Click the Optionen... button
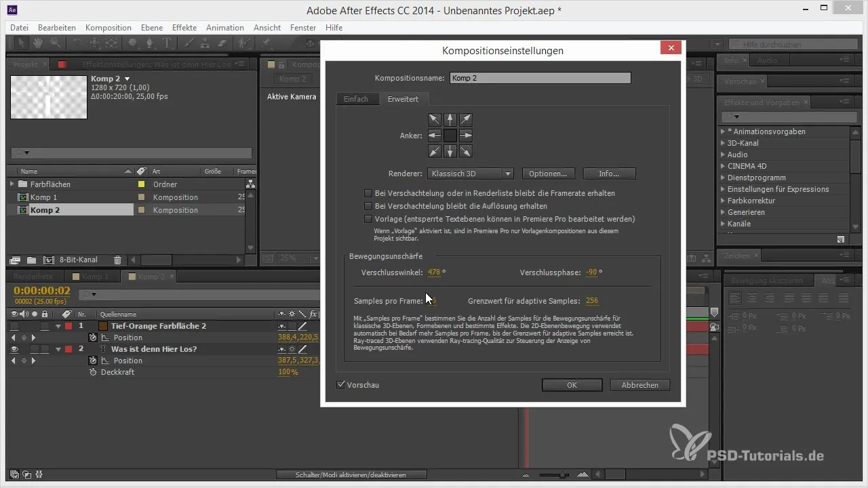 tap(548, 174)
